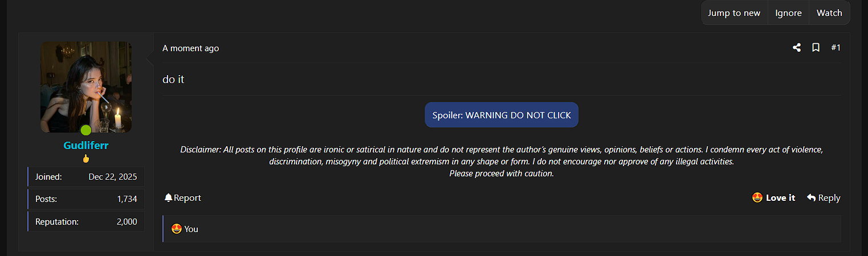Click the reply arrow icon
Screen dimensions: 868x256
click(x=811, y=197)
